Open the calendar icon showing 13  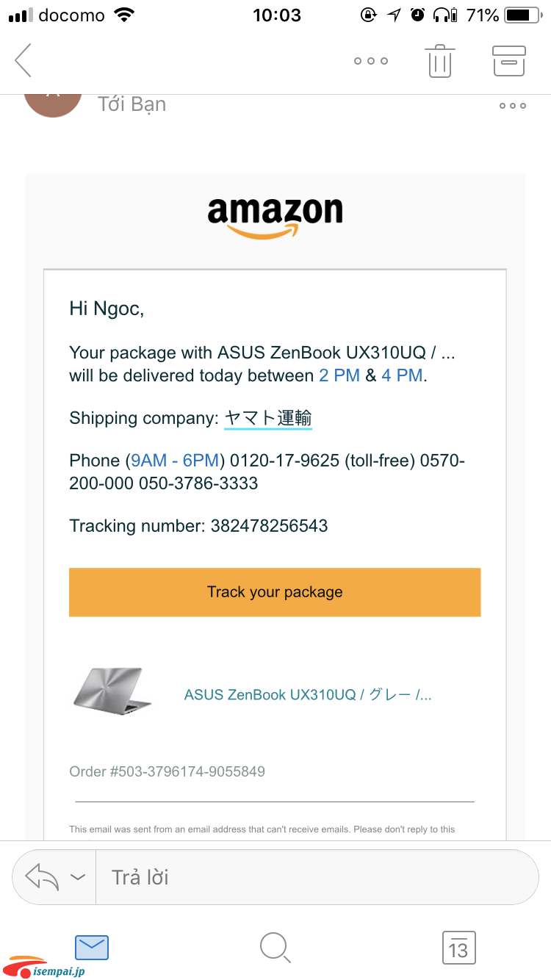458,948
